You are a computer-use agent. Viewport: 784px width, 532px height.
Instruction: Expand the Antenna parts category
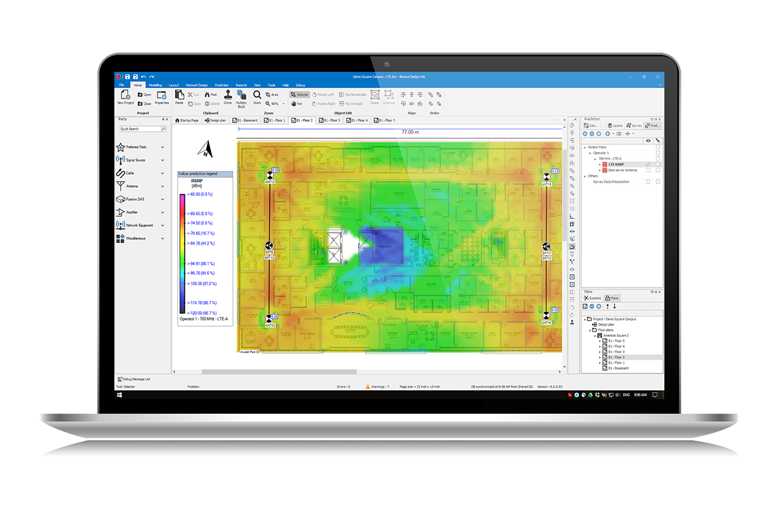(162, 186)
